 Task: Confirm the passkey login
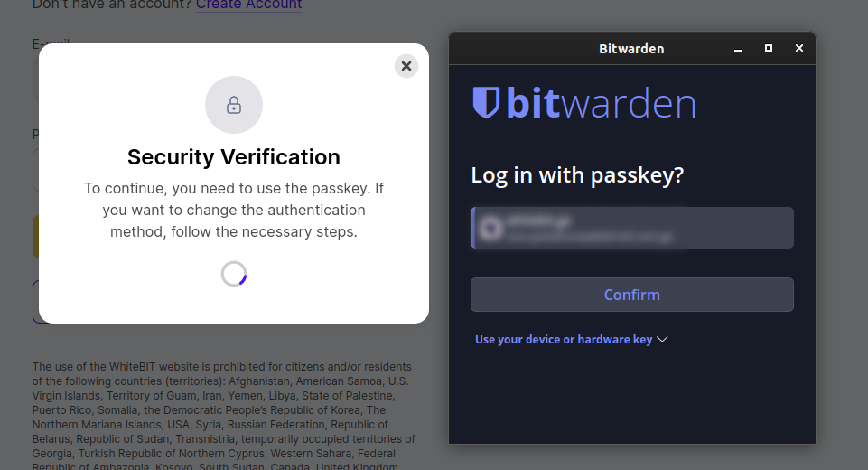tap(632, 295)
